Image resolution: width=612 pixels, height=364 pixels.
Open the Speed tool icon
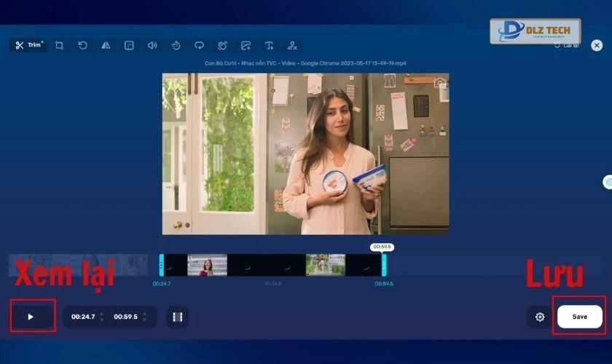tap(176, 45)
